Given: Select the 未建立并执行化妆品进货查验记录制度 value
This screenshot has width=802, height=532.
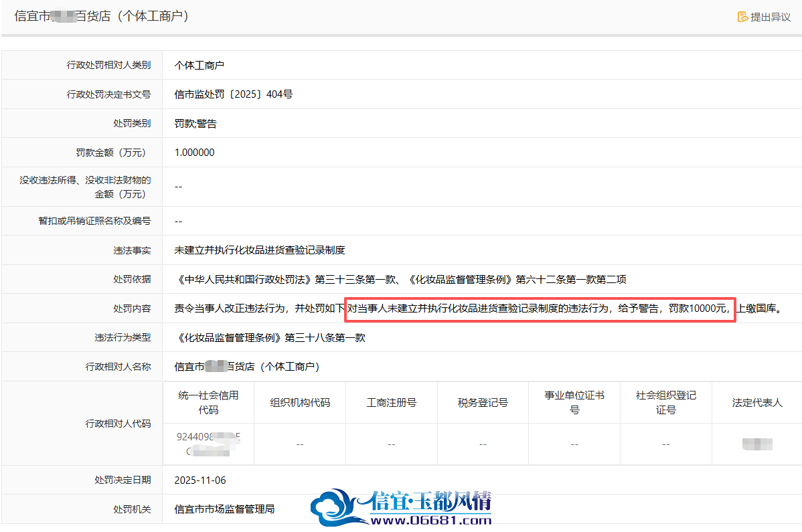Looking at the screenshot, I should click(x=260, y=250).
